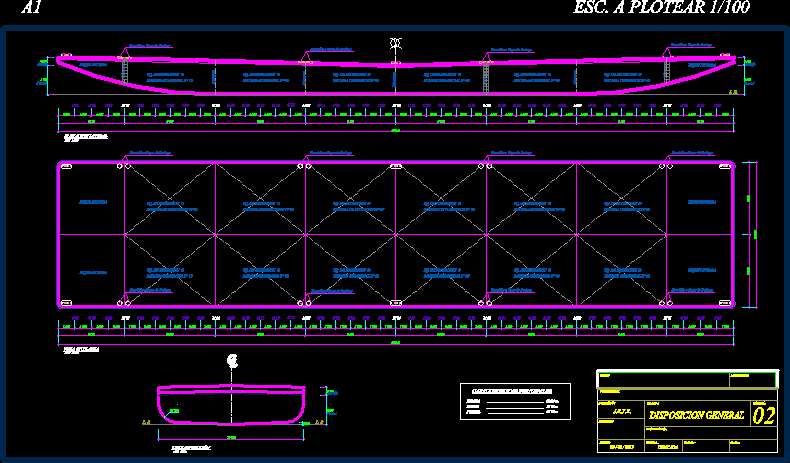Select the DISPOSICION GENERAL title text
Screen dimensions: 790x463
pos(696,415)
